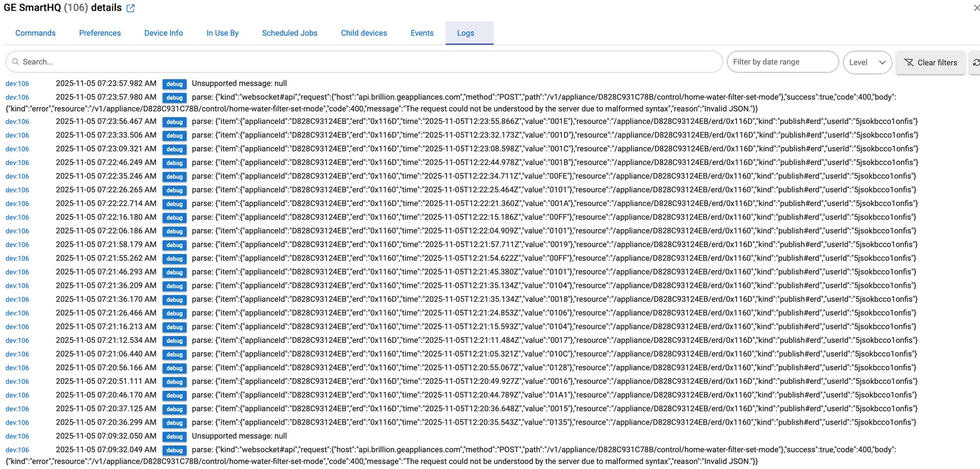Click debug badge on 07:22:46.249 log entry
This screenshot has height=469, width=980.
(174, 163)
